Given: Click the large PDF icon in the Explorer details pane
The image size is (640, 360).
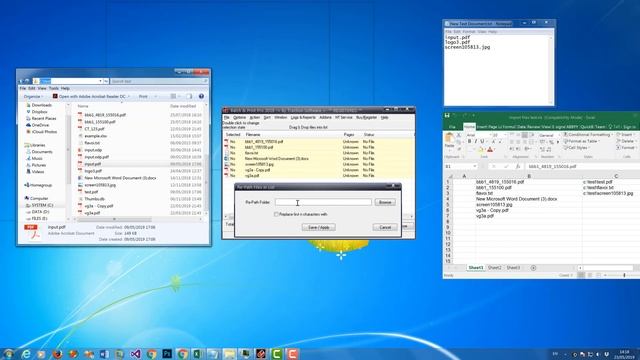Looking at the screenshot, I should 33,232.
